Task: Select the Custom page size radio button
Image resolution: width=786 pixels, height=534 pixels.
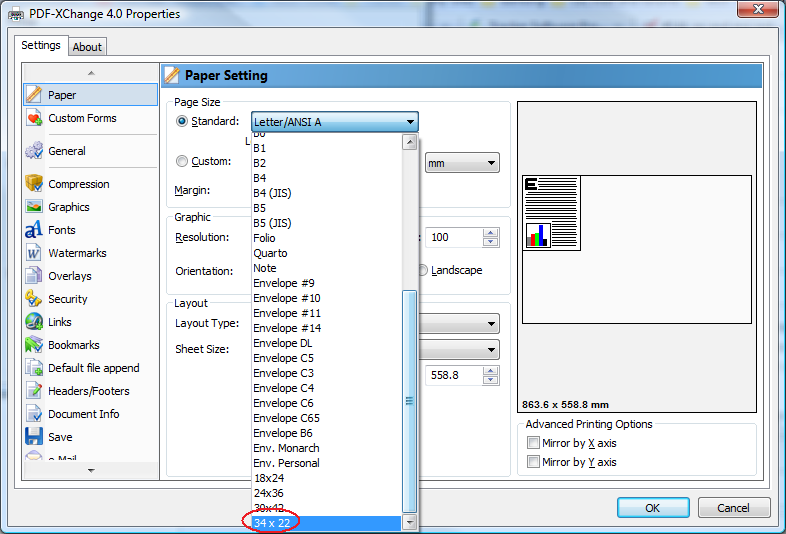Action: [x=182, y=161]
